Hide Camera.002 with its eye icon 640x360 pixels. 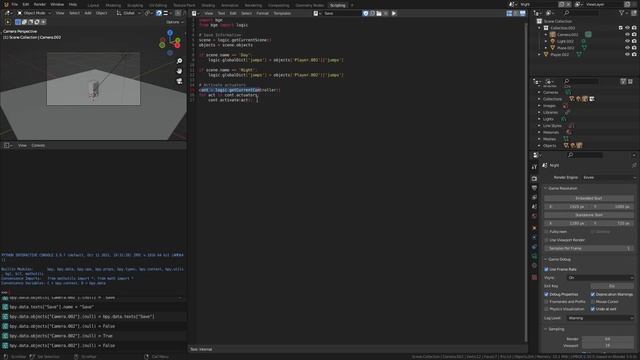pyautogui.click(x=627, y=34)
